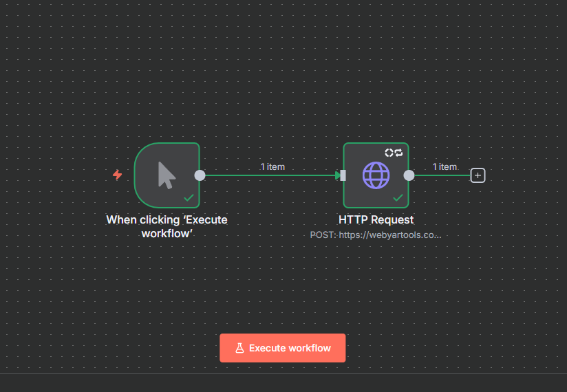Click the POST URL subtitle under HTTP Request
567x392 pixels.
coord(376,235)
